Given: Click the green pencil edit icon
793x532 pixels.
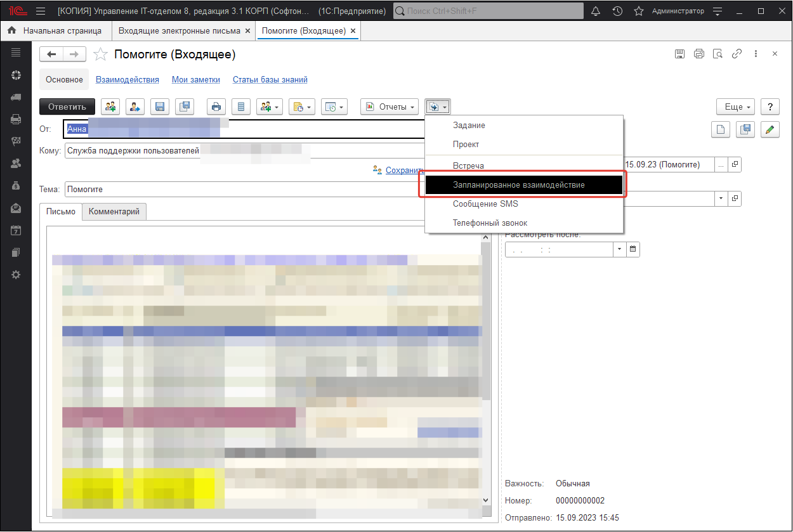Looking at the screenshot, I should point(770,129).
